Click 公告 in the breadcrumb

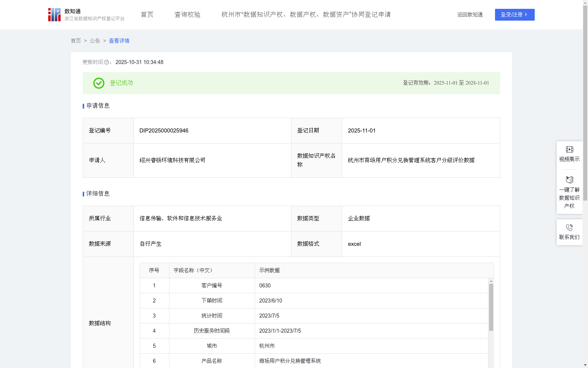tap(95, 41)
